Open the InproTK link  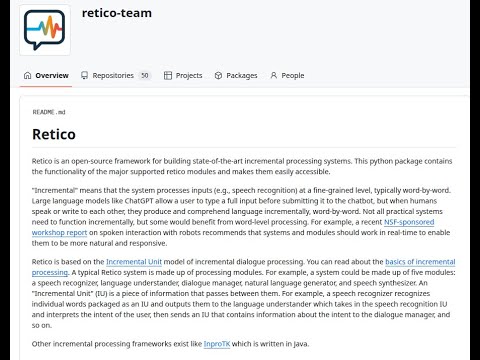pos(217,344)
